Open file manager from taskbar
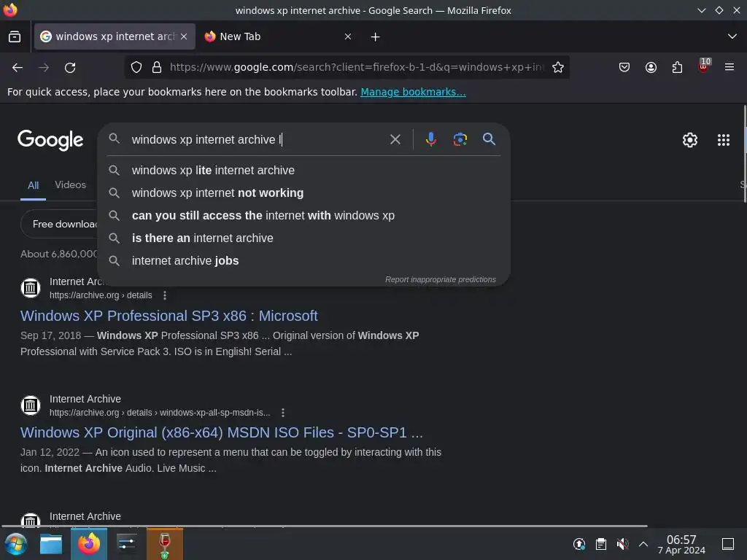The image size is (747, 560). [x=51, y=544]
